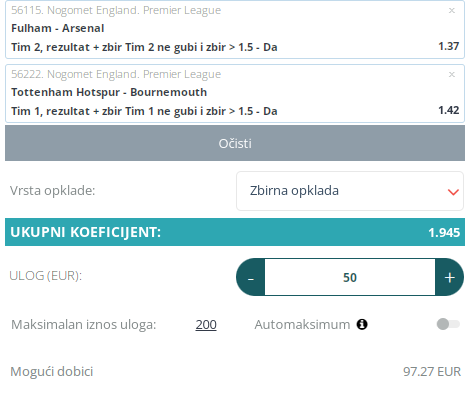The height and width of the screenshot is (393, 472).
Task: Increase stake with the plus button
Action: click(450, 277)
